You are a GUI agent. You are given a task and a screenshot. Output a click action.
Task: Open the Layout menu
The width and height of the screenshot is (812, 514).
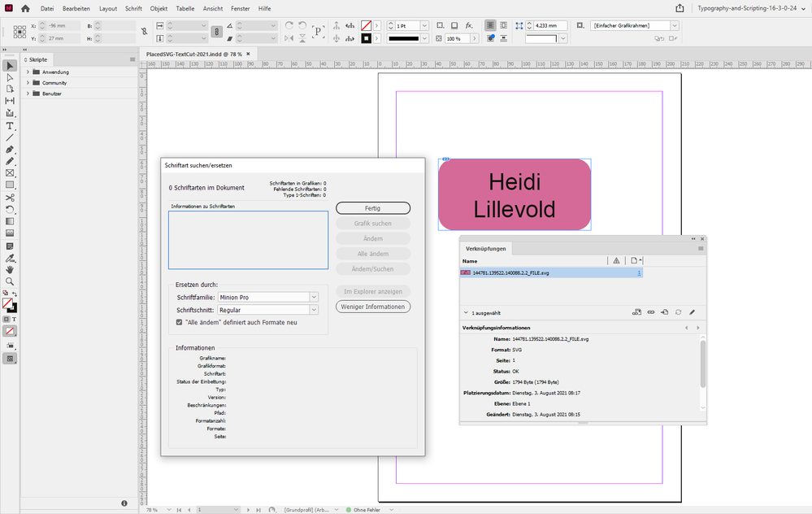point(108,8)
